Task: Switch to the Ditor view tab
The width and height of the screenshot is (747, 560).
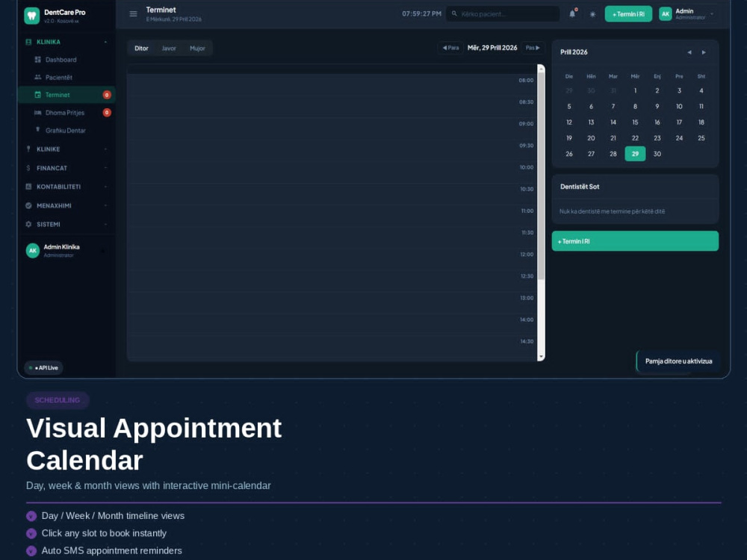Action: click(x=141, y=48)
